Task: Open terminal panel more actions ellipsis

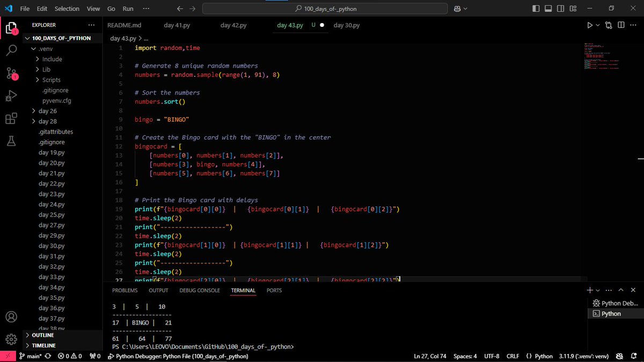Action: 609,290
